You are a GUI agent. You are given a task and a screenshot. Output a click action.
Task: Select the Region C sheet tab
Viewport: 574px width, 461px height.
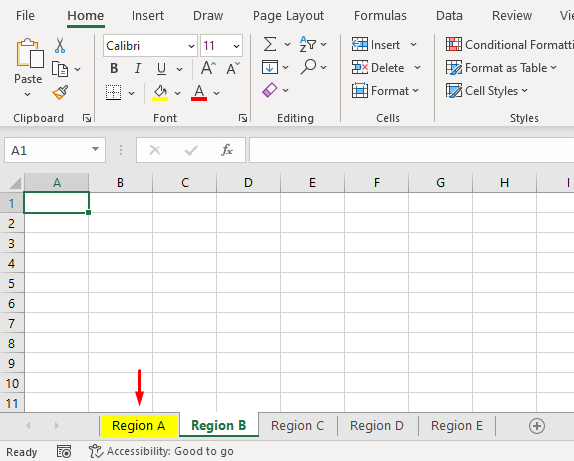click(x=297, y=426)
